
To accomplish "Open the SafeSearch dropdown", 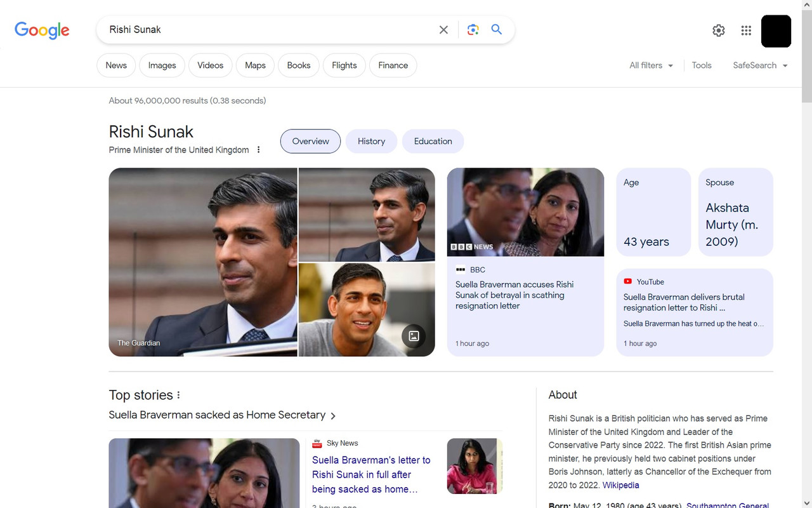I will pyautogui.click(x=759, y=65).
